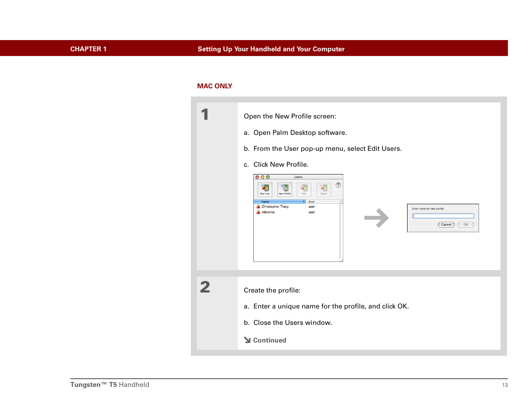This screenshot has height=411, width=532.
Task: Click the CHAPTER 1 header label
Action: point(88,49)
